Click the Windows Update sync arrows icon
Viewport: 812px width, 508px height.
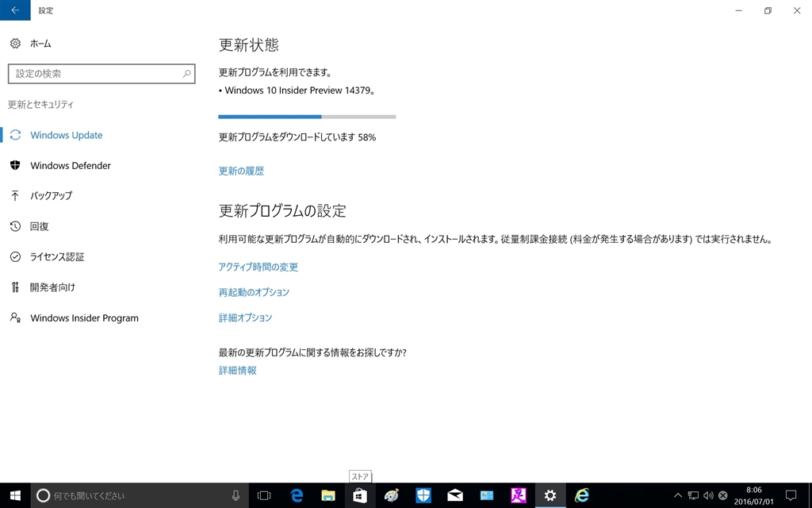point(16,135)
